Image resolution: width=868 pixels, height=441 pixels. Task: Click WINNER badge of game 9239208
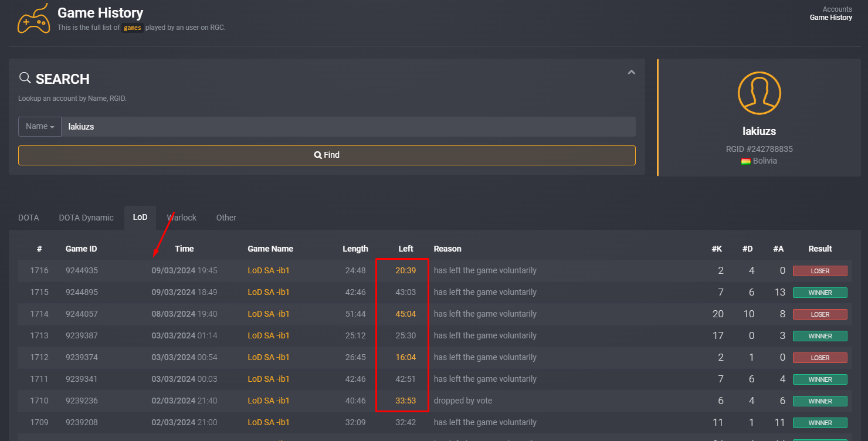point(820,423)
